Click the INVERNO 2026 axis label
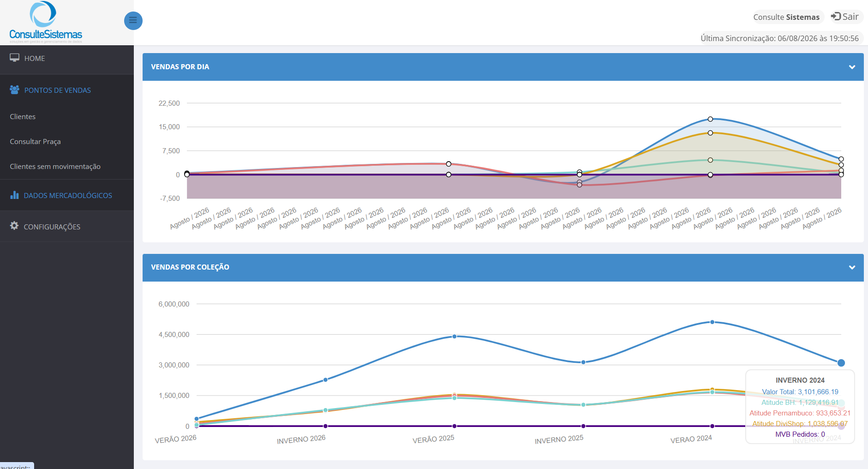The height and width of the screenshot is (469, 868). [301, 439]
